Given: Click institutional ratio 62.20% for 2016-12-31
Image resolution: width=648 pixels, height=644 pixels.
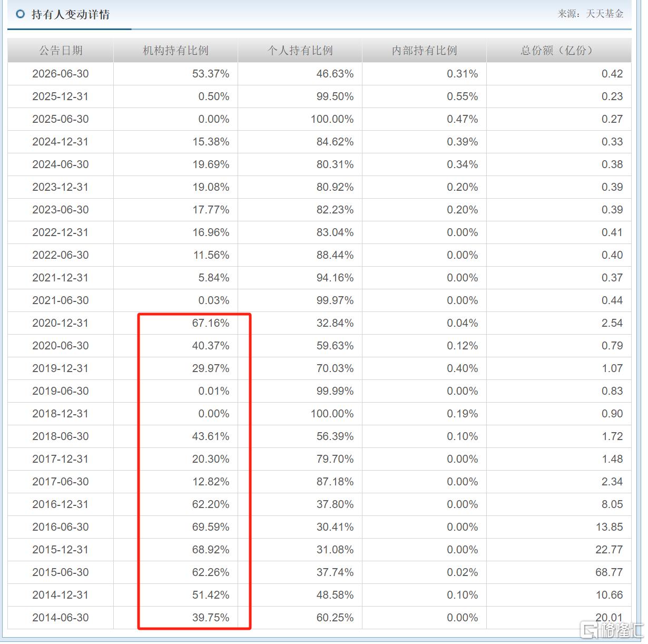Looking at the screenshot, I should (211, 504).
